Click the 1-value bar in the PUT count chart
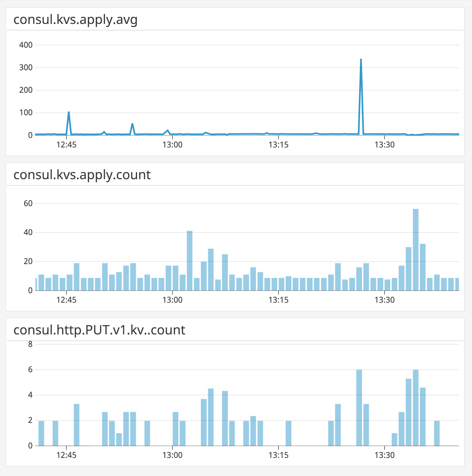The width and height of the screenshot is (472, 476). coord(119,440)
